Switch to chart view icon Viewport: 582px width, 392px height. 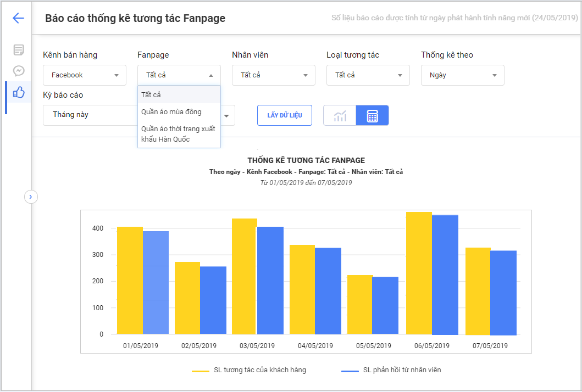pyautogui.click(x=340, y=116)
